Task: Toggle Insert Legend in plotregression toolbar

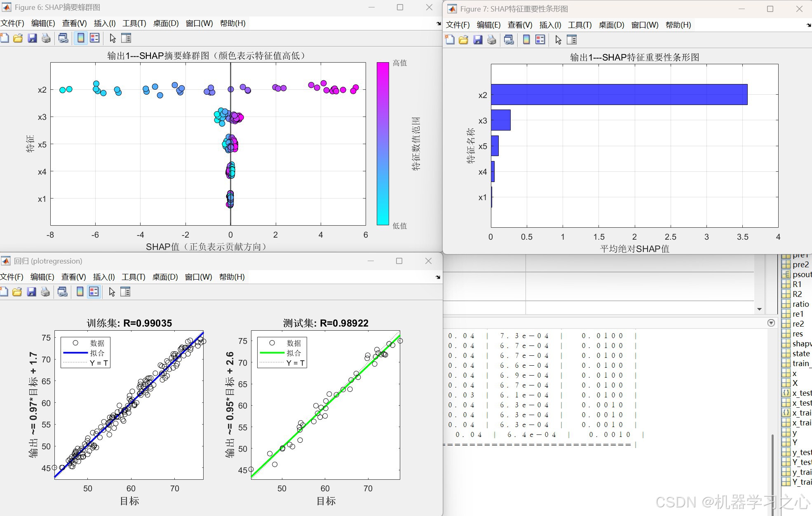Action: click(94, 292)
